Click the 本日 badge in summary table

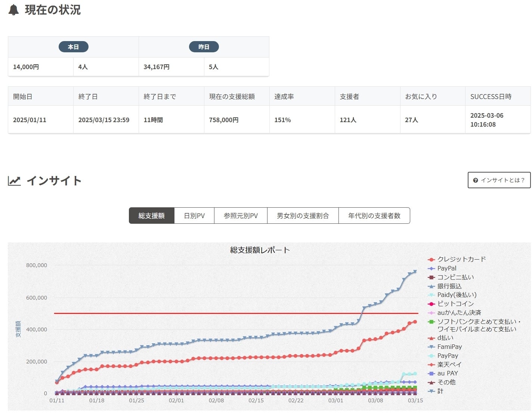coord(73,47)
